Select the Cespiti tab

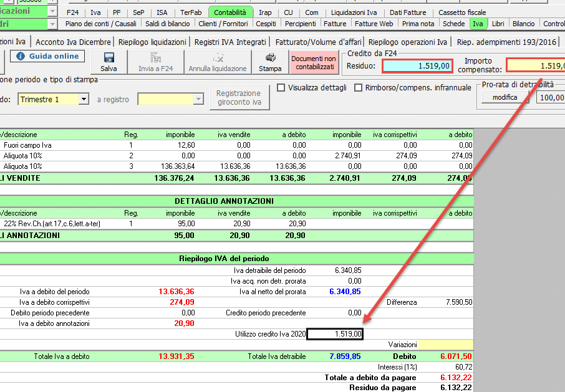pyautogui.click(x=266, y=24)
